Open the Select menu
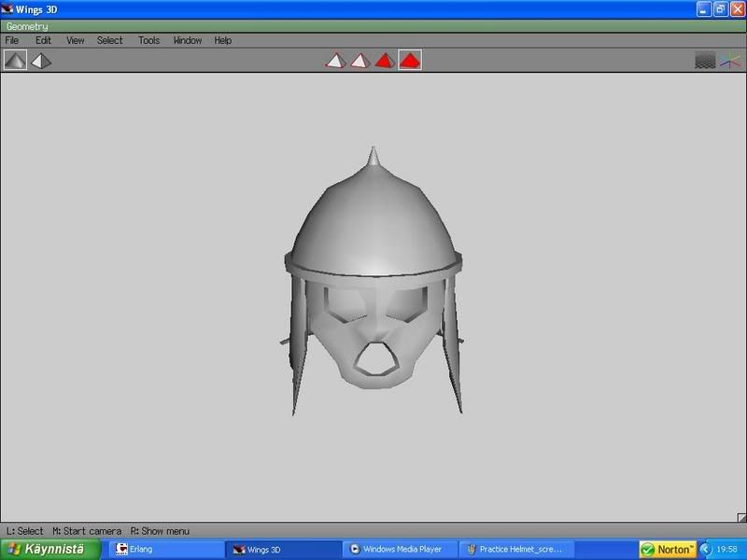 click(x=109, y=41)
